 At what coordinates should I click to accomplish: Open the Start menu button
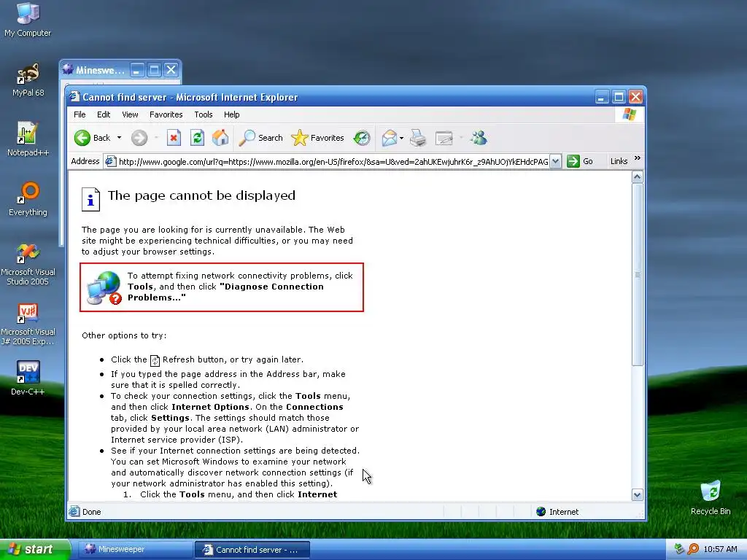pos(35,550)
